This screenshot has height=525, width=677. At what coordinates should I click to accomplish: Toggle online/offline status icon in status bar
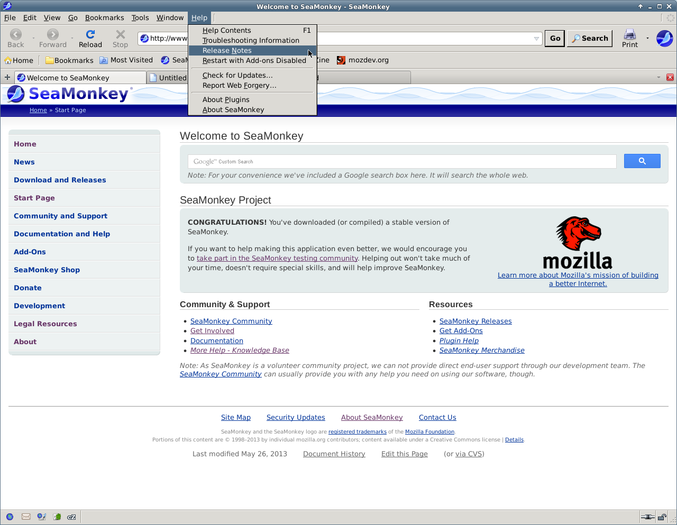coord(647,516)
